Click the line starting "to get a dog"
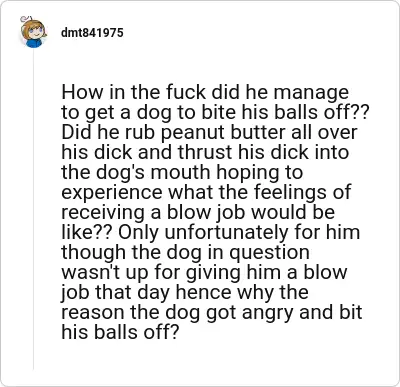Screen dimensions: 400x387 (215, 112)
